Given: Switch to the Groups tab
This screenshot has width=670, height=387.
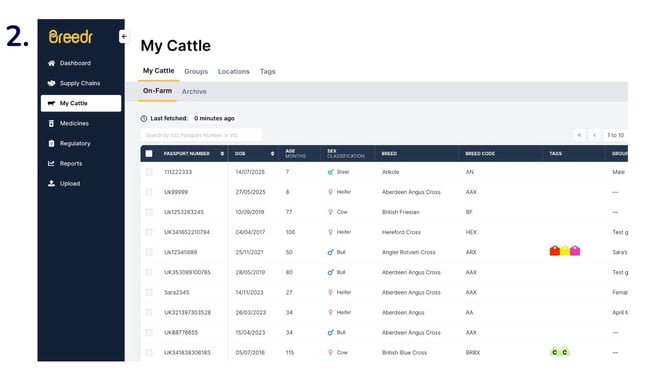Looking at the screenshot, I should point(196,72).
